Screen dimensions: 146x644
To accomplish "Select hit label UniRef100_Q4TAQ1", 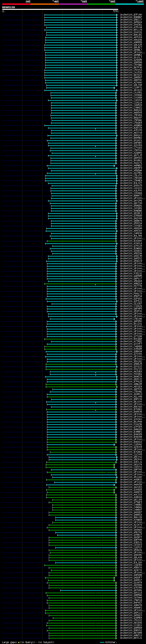I will [131, 590].
